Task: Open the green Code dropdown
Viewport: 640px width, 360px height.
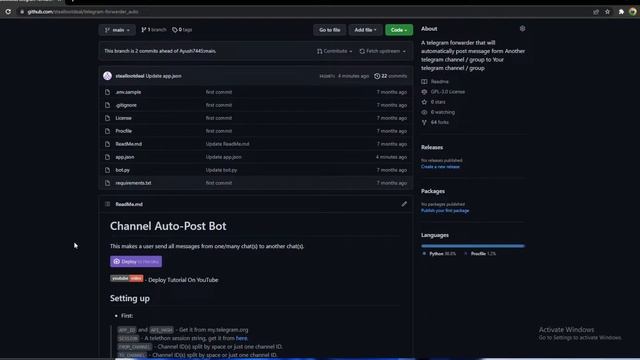Action: pyautogui.click(x=399, y=30)
